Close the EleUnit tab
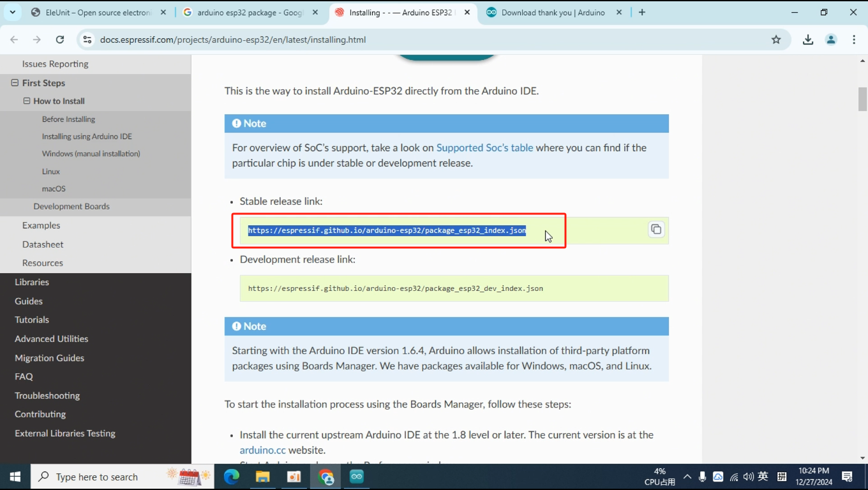 [x=163, y=12]
